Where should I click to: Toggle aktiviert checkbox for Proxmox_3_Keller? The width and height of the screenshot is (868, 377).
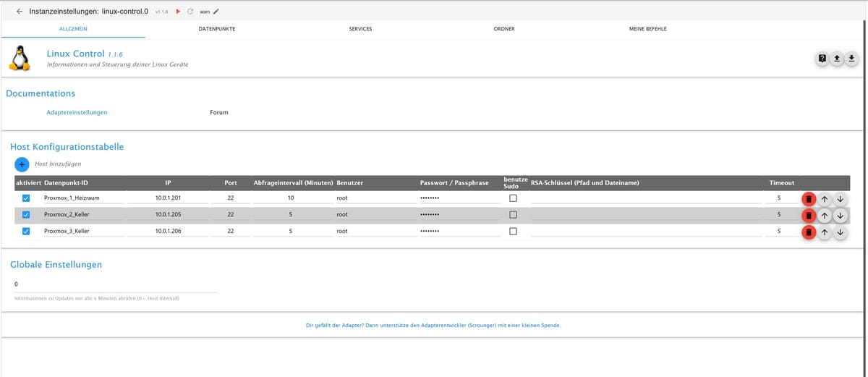tap(26, 231)
